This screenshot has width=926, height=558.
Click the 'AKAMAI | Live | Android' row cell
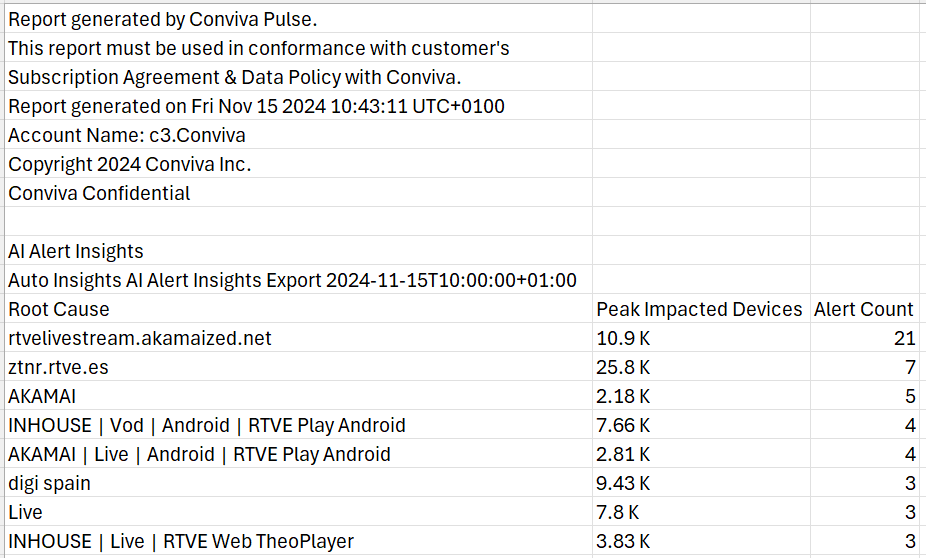(199, 454)
